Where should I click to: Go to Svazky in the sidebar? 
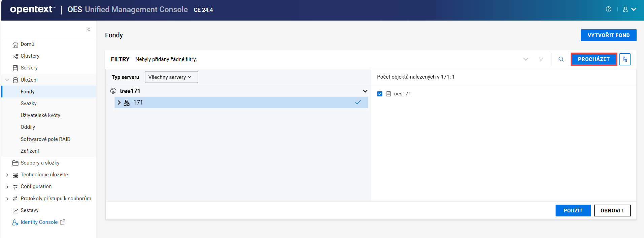[29, 103]
